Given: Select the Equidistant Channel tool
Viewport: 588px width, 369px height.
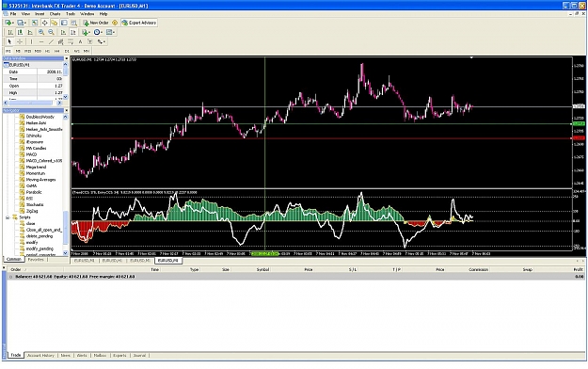Looking at the screenshot, I should [61, 41].
